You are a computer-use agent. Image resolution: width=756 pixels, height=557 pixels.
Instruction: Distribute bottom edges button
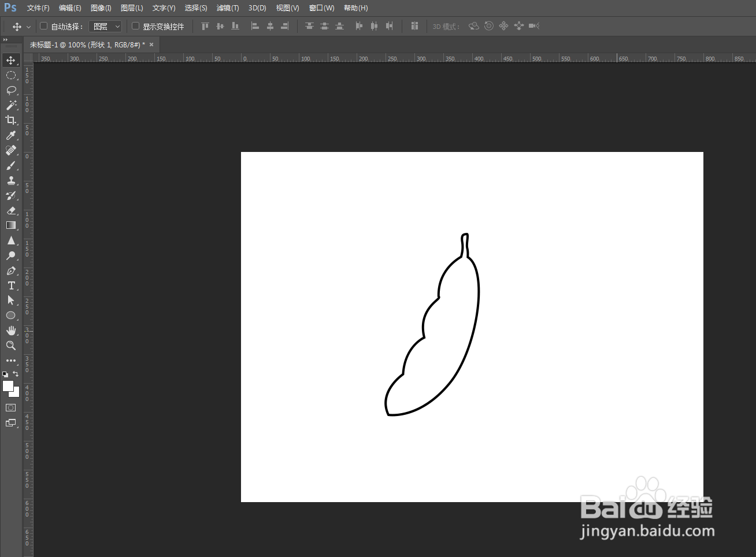(339, 26)
